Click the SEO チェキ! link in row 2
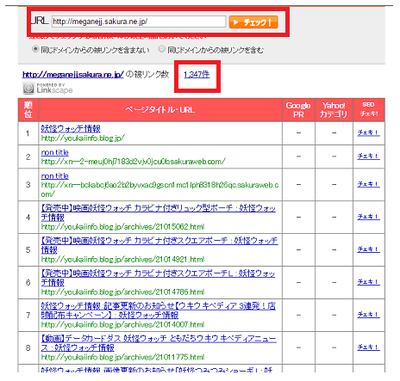Viewport: 400px width, 381px height. point(368,156)
